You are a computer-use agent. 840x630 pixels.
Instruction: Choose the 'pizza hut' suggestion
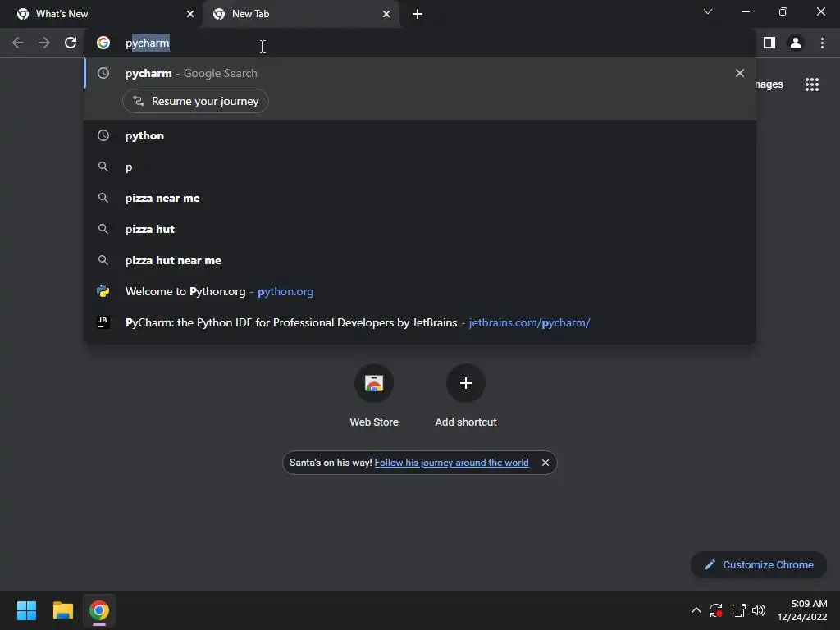pyautogui.click(x=420, y=230)
